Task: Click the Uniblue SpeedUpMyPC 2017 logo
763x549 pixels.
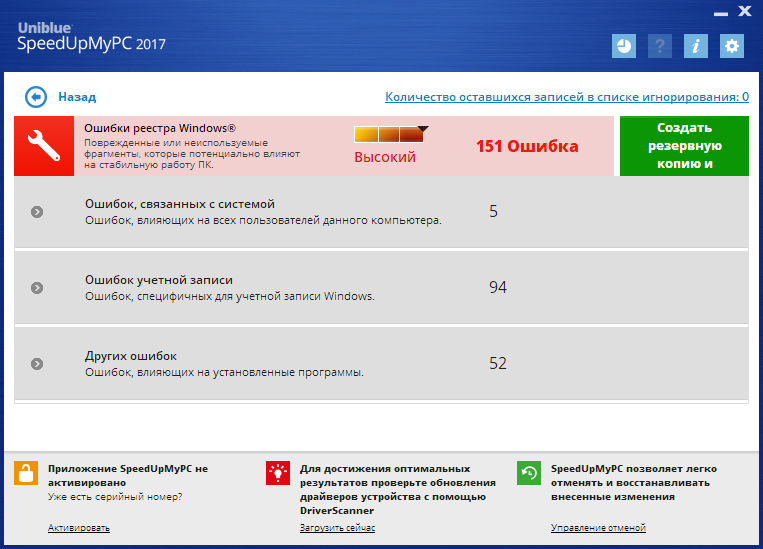Action: pyautogui.click(x=91, y=37)
